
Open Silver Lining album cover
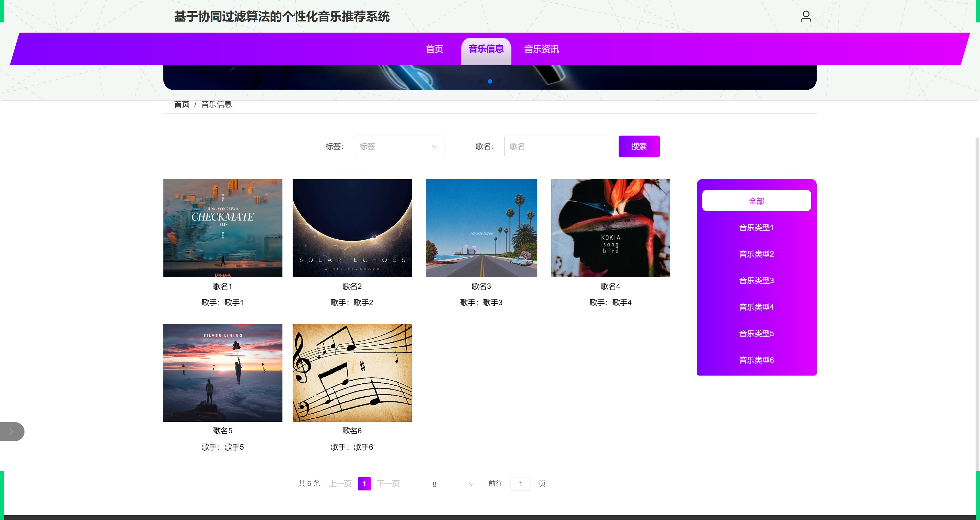pos(223,372)
